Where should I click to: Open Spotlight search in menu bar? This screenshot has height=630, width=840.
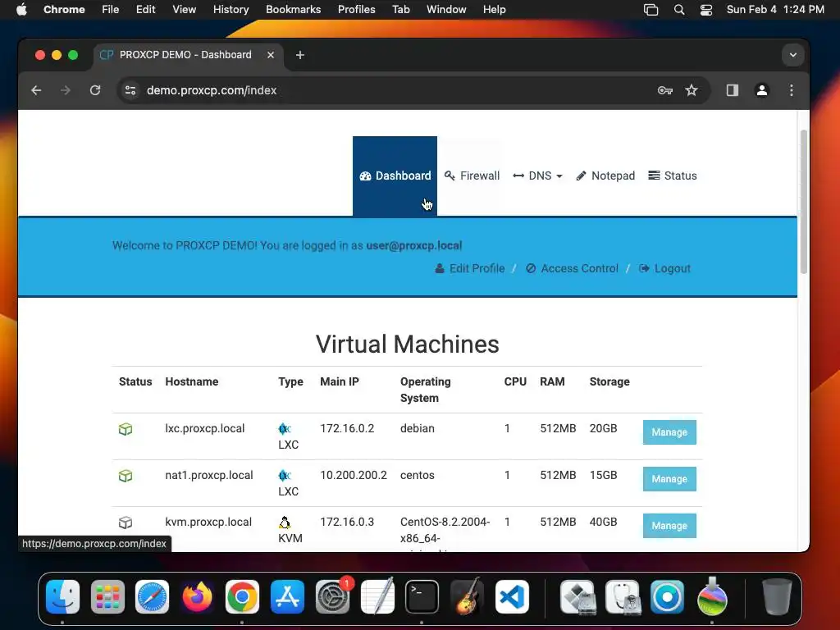(678, 10)
